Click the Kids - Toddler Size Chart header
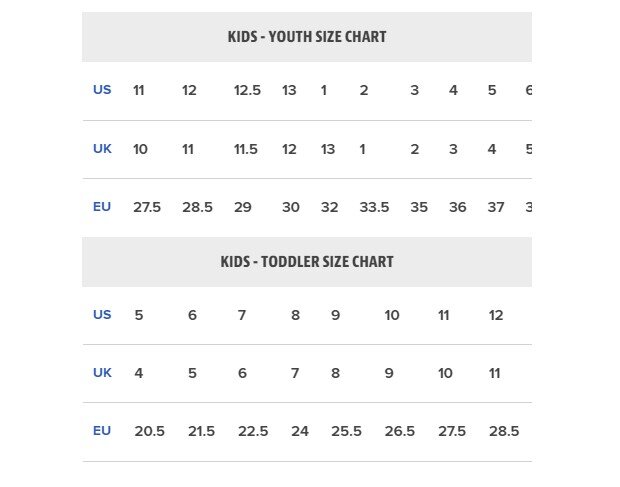The width and height of the screenshot is (620, 487). 307,262
